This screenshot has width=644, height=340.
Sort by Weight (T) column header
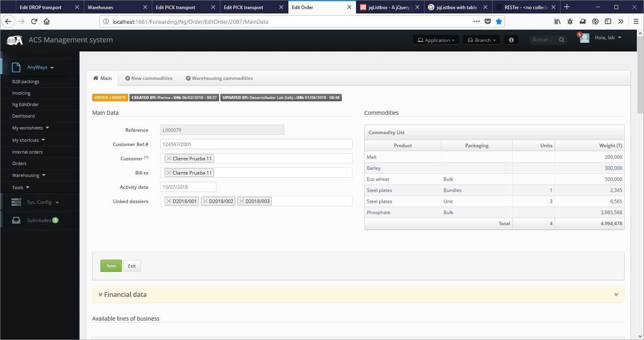pyautogui.click(x=589, y=146)
